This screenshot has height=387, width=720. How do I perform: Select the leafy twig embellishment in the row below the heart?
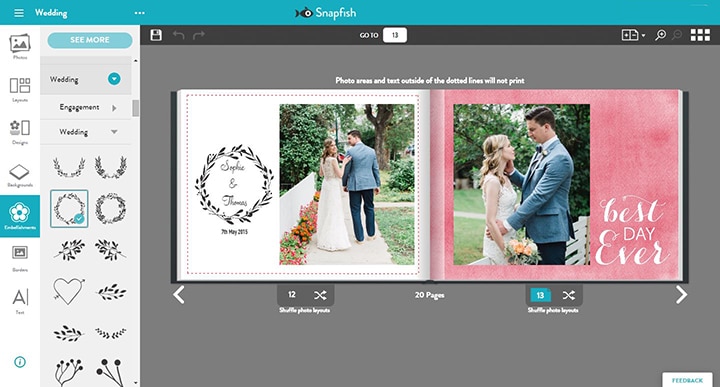pos(69,333)
